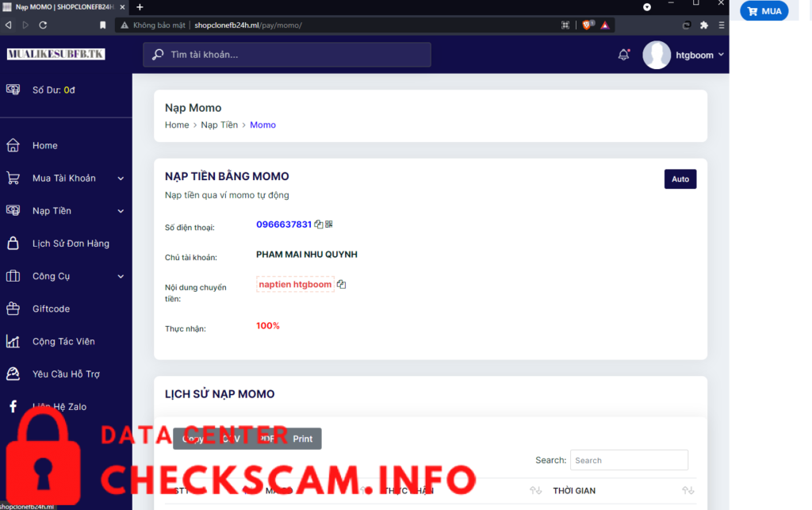This screenshot has width=812, height=510.
Task: Click the Momo breadcrumb text
Action: (262, 125)
